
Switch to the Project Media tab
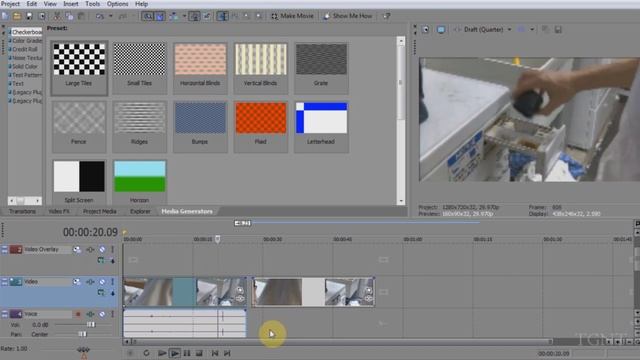(x=100, y=211)
